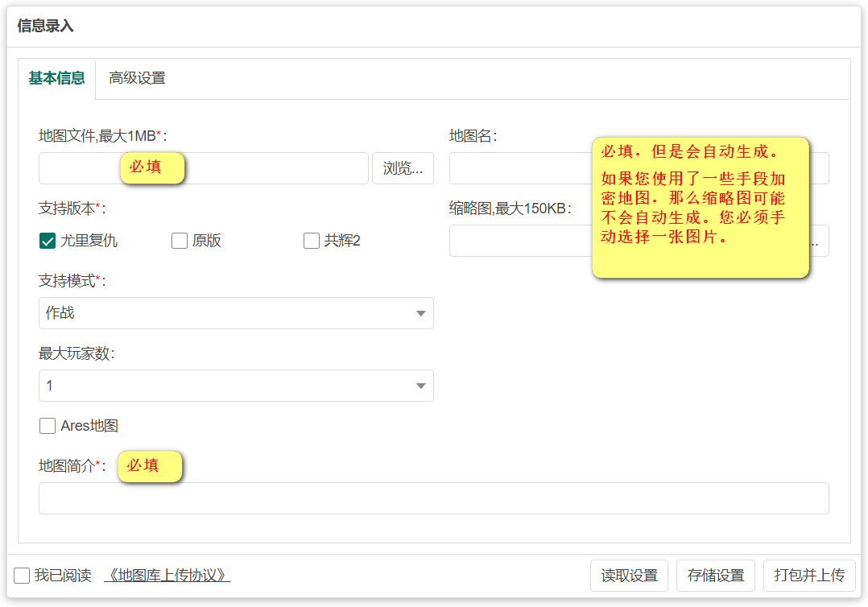This screenshot has width=868, height=607.
Task: Click the 信息录入 window title
Action: pyautogui.click(x=45, y=26)
